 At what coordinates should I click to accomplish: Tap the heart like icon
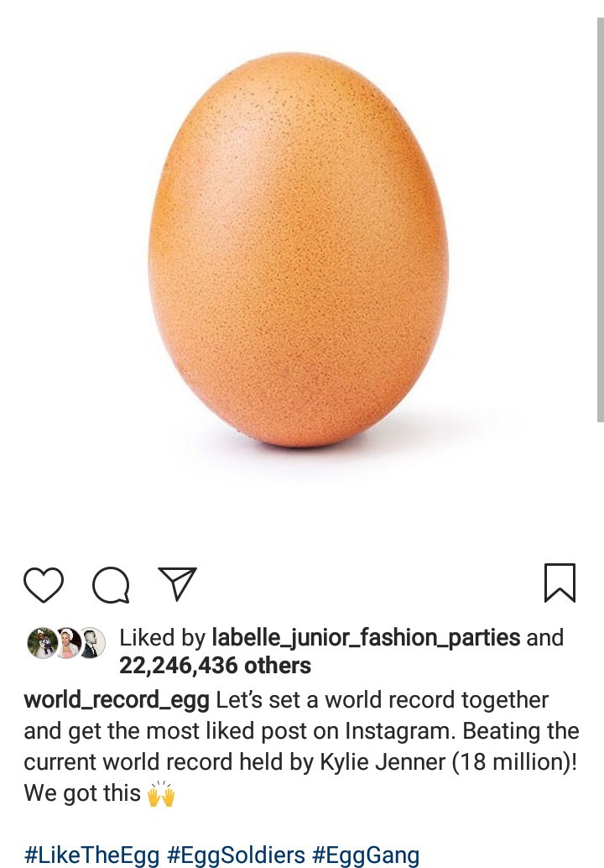(x=44, y=584)
